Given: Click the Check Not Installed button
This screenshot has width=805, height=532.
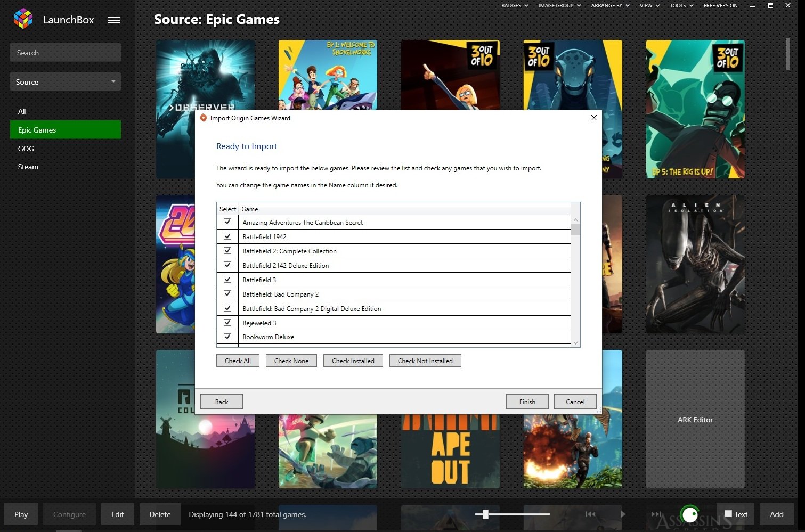Looking at the screenshot, I should tap(425, 361).
